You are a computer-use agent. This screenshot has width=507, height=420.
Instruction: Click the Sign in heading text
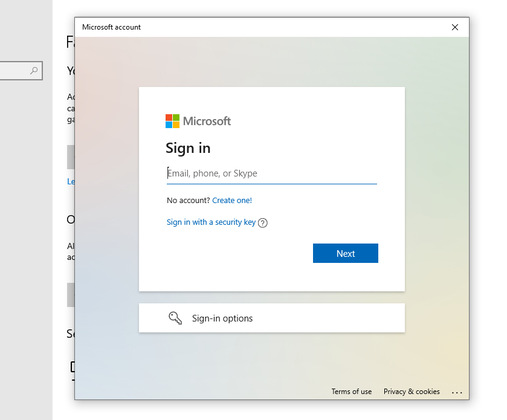[x=188, y=148]
